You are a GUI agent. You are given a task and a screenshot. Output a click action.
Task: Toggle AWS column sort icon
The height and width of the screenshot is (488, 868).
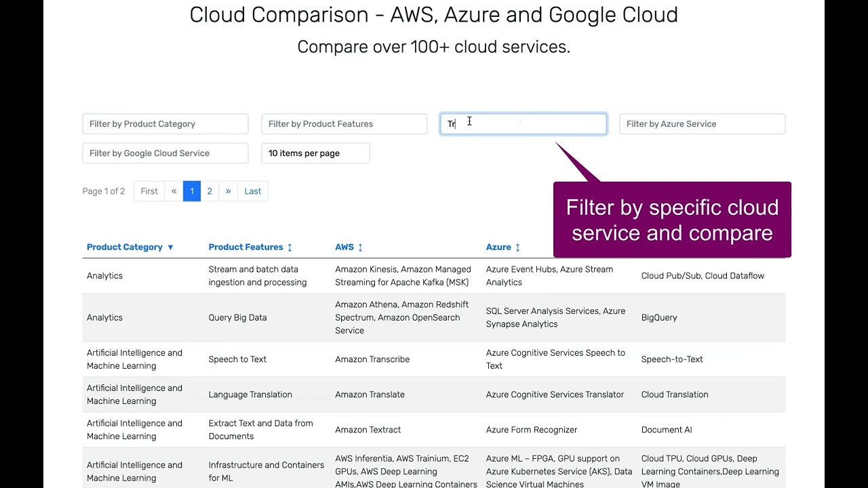[360, 247]
